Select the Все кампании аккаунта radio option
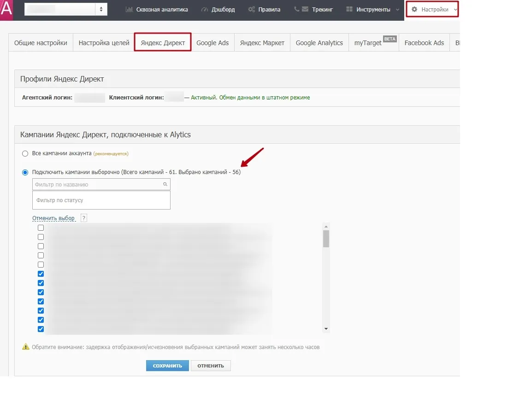The width and height of the screenshot is (531, 420). 25,154
